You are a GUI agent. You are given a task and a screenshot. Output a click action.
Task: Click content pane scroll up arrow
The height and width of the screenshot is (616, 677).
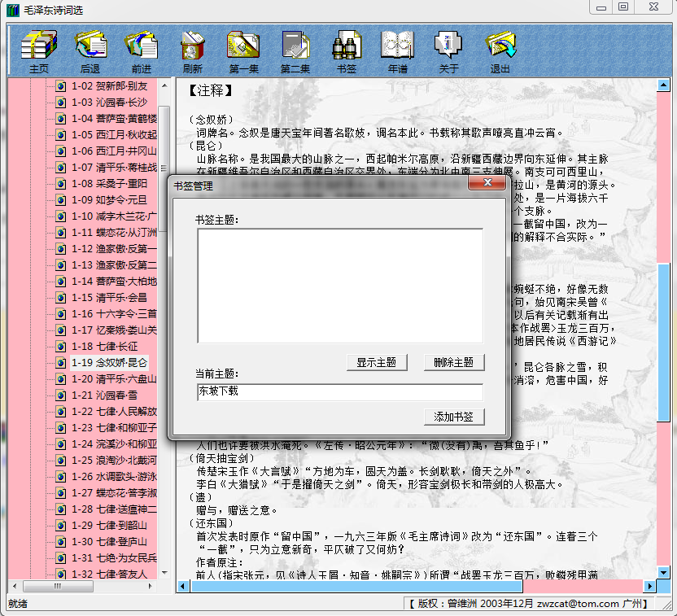pyautogui.click(x=664, y=85)
